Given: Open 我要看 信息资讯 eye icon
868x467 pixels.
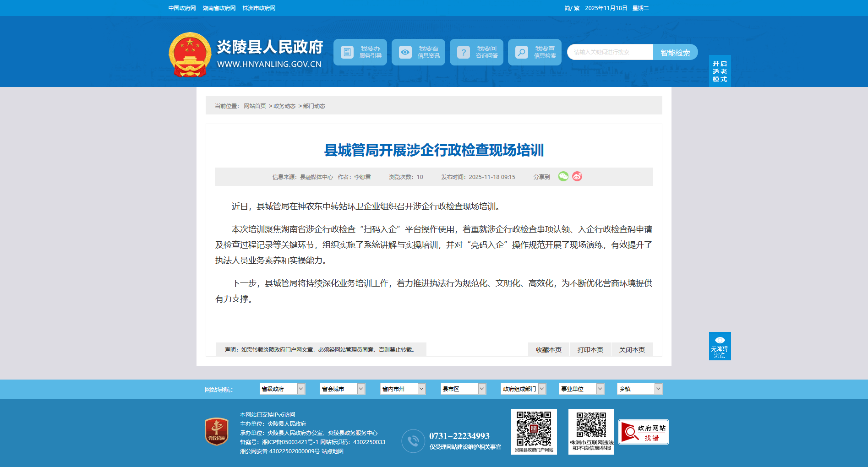Looking at the screenshot, I should coord(405,52).
